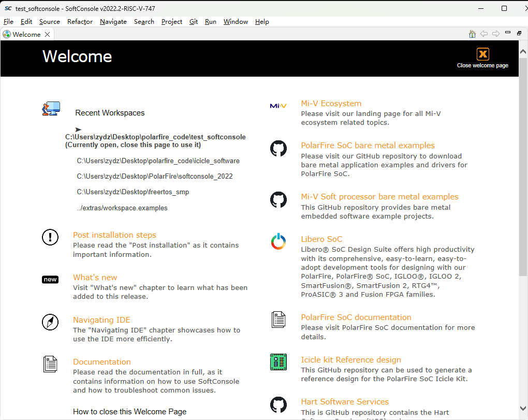Open the Mi-V Ecosystem link
This screenshot has width=528, height=420.
pyautogui.click(x=331, y=104)
